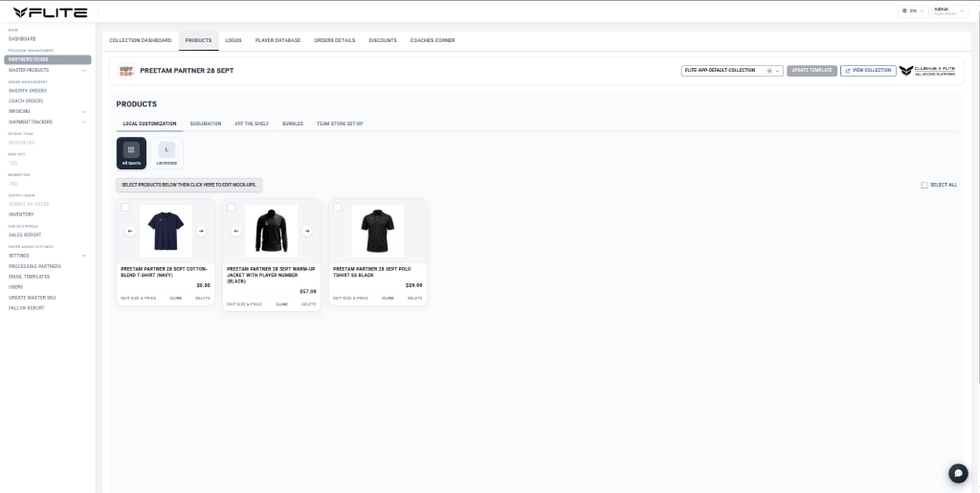Open the black warm-up jacket thumbnail
Image resolution: width=980 pixels, height=493 pixels.
[x=272, y=232]
